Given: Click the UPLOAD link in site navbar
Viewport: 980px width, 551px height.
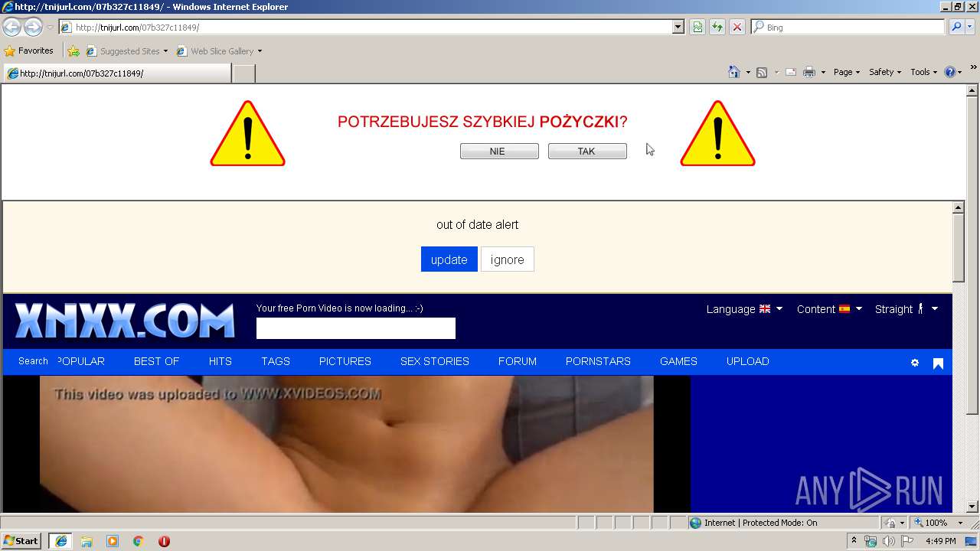Looking at the screenshot, I should point(748,361).
